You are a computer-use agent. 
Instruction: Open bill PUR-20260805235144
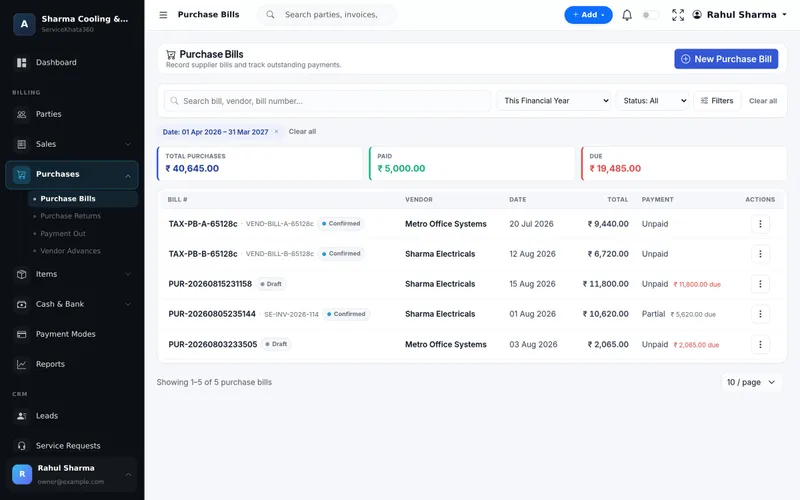pos(212,314)
